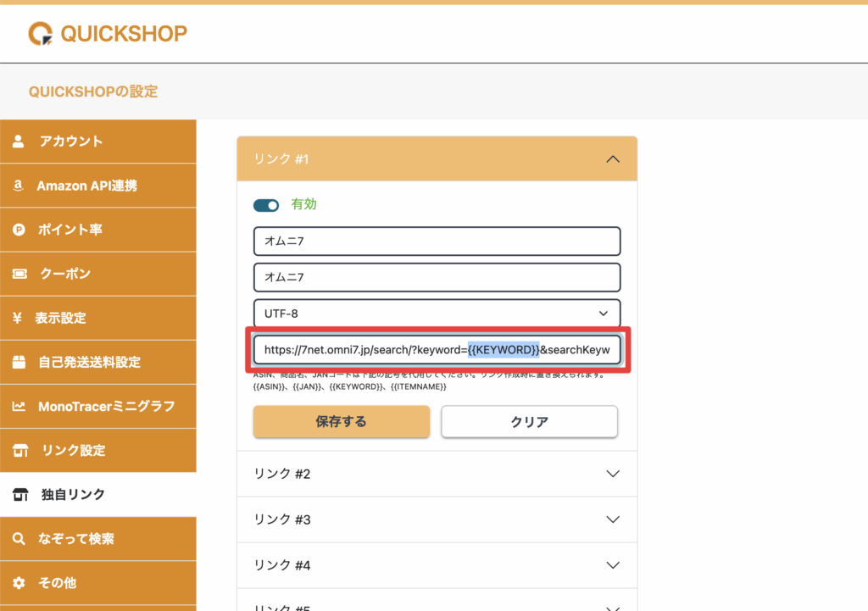Click the QUICKSHOPの設定 heading

point(93,92)
